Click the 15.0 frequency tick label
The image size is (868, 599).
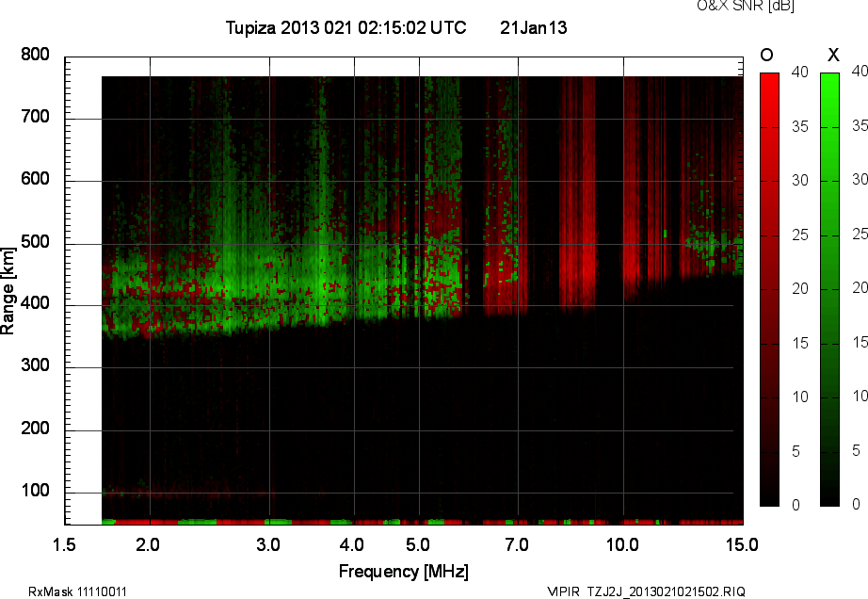pyautogui.click(x=742, y=544)
